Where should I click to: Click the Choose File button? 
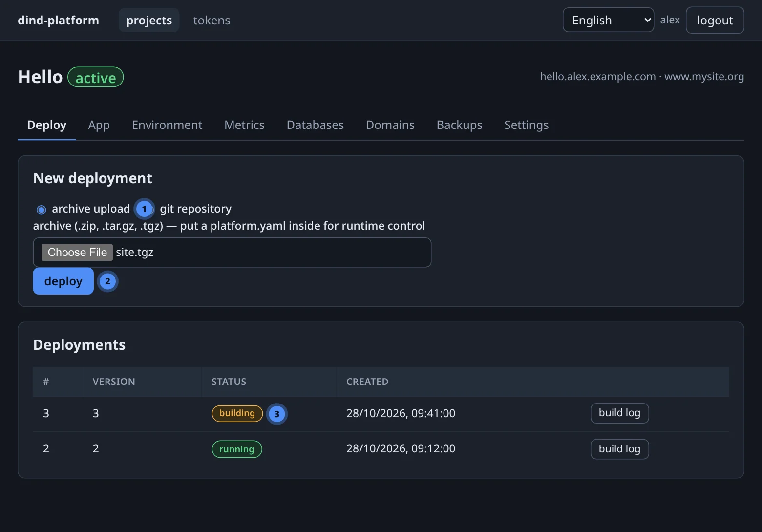pyautogui.click(x=77, y=252)
